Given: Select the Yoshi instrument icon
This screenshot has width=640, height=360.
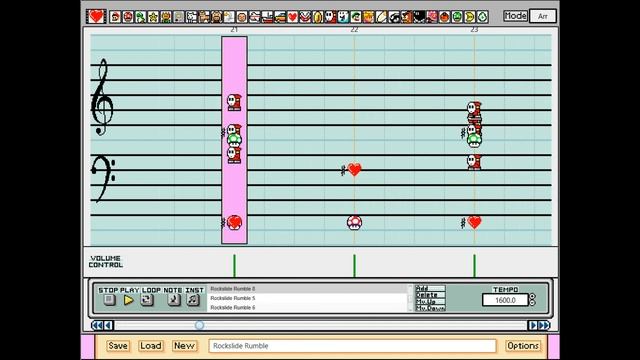Looking at the screenshot, I should 141,17.
